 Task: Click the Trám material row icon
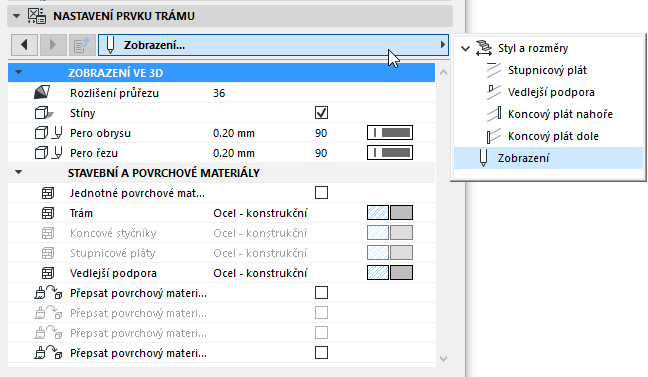[x=48, y=213]
